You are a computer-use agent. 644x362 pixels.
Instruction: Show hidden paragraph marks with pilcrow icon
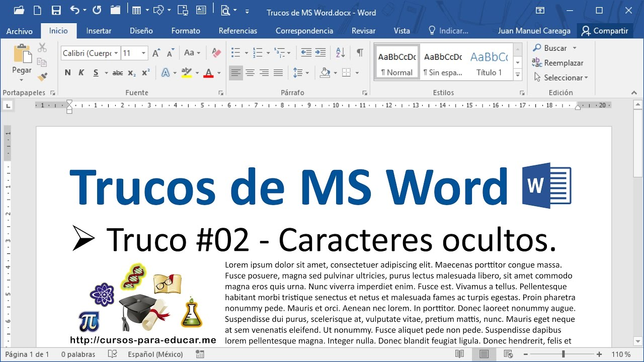[360, 53]
